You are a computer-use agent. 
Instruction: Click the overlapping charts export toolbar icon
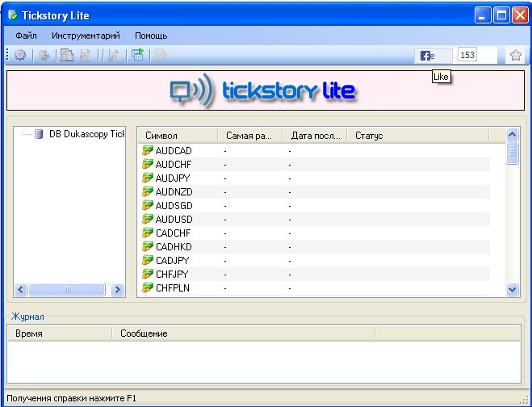(67, 55)
